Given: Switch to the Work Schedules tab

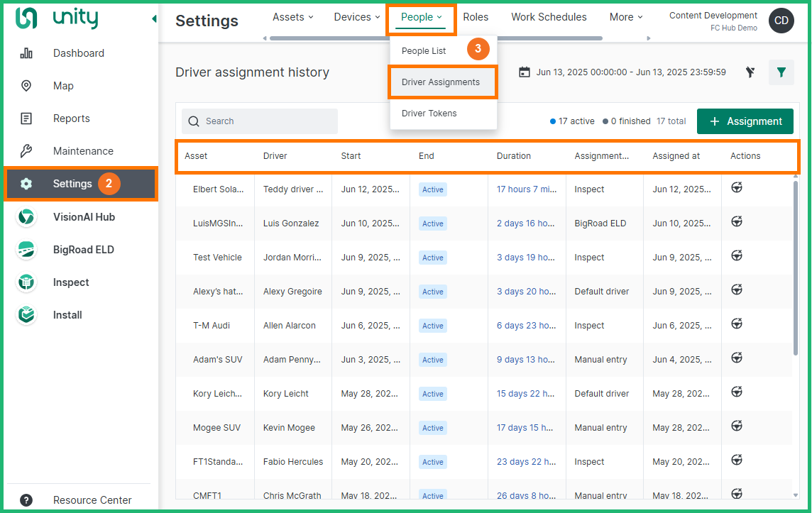Looking at the screenshot, I should 549,17.
